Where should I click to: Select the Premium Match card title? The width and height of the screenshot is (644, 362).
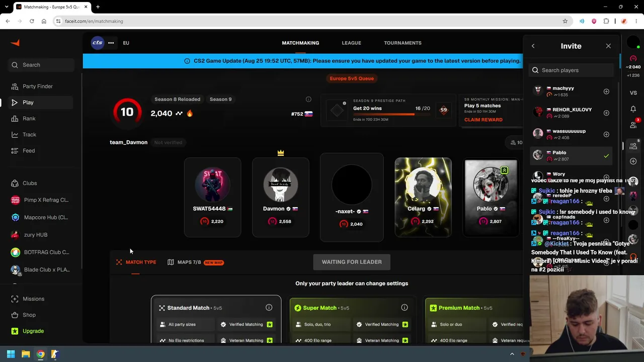[x=459, y=308]
